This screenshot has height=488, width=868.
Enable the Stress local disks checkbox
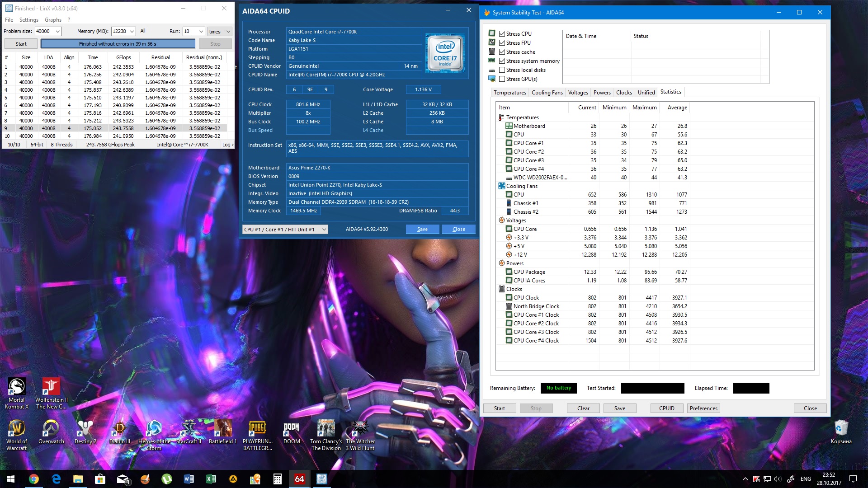(x=502, y=70)
